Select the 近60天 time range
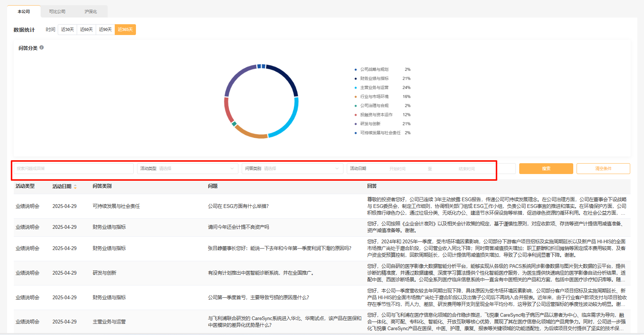The height and width of the screenshot is (335, 644). click(x=86, y=29)
